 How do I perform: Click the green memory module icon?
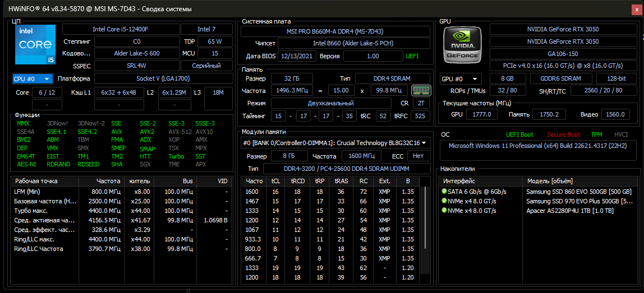tap(421, 90)
